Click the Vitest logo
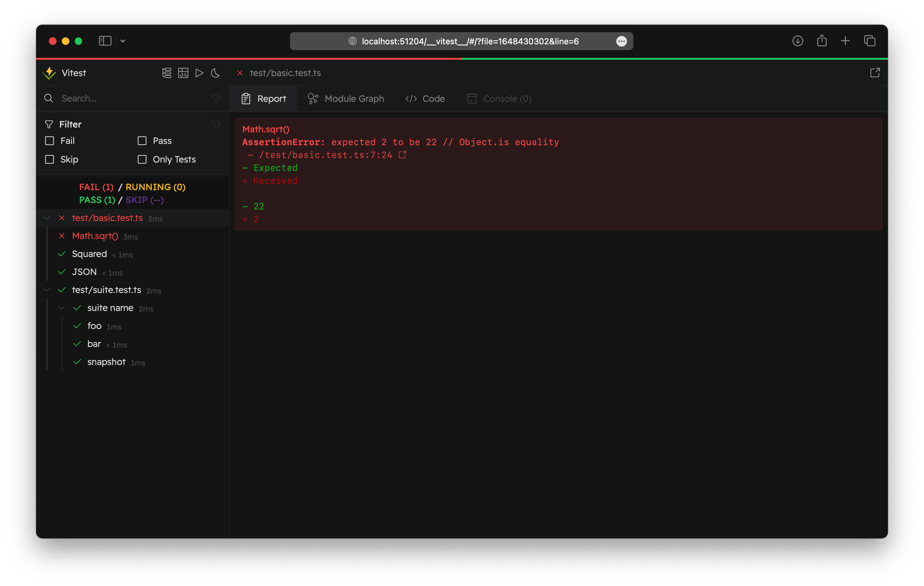Viewport: 924px width, 586px height. pos(50,73)
